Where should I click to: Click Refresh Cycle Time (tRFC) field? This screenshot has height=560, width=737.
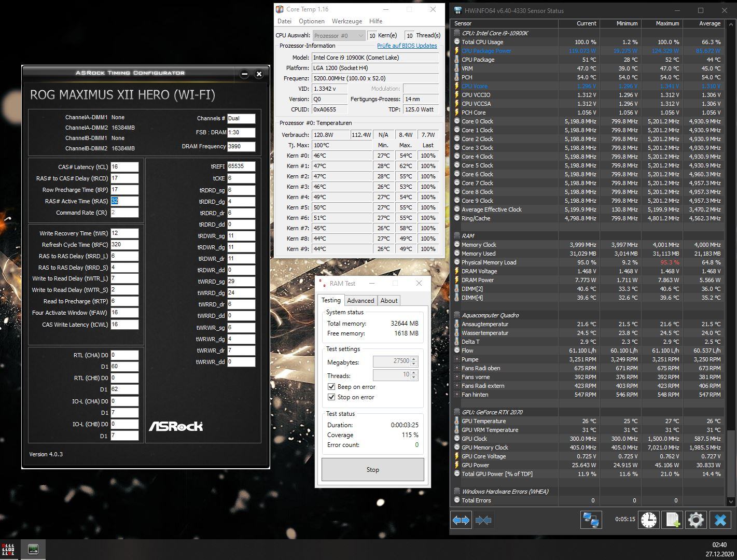click(x=124, y=245)
